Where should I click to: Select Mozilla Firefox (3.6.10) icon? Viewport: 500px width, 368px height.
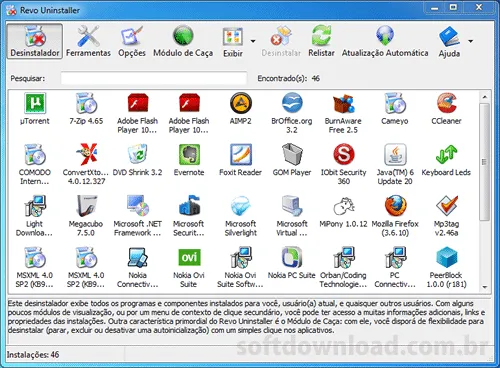(x=395, y=206)
